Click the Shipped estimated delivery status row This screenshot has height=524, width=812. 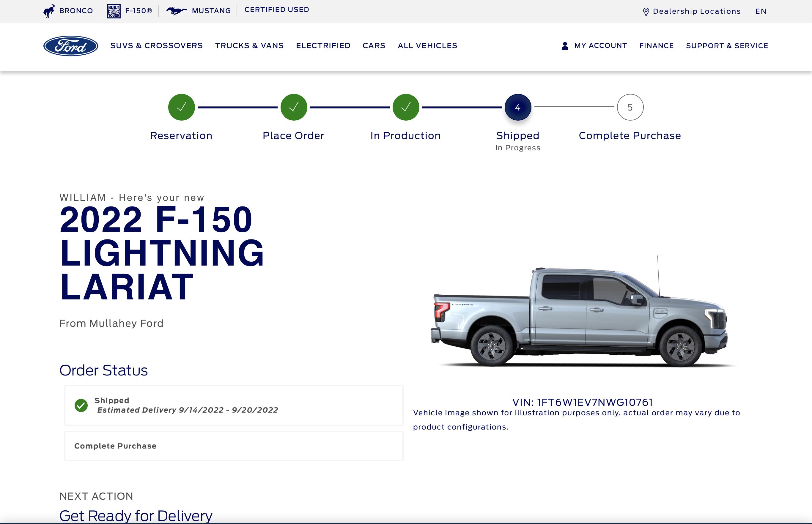pos(234,405)
